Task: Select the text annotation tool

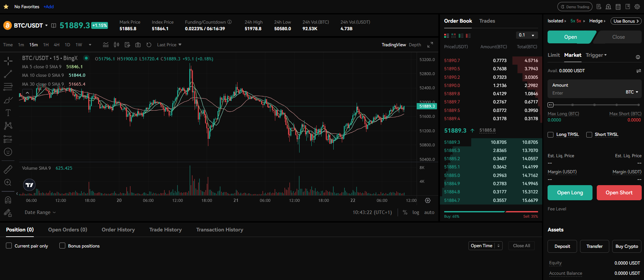Action: (x=8, y=113)
